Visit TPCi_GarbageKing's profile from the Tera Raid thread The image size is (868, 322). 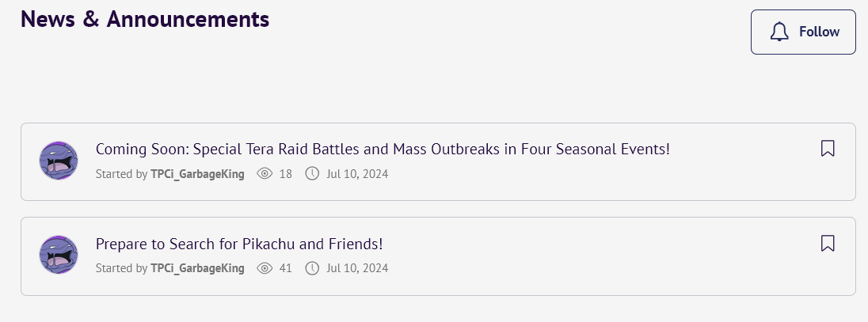[197, 173]
